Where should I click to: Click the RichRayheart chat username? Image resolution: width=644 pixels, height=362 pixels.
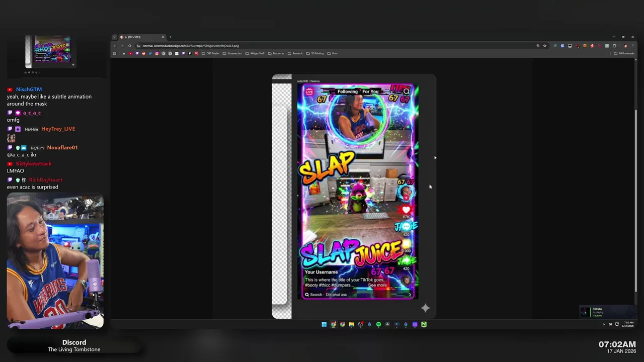[x=45, y=179]
